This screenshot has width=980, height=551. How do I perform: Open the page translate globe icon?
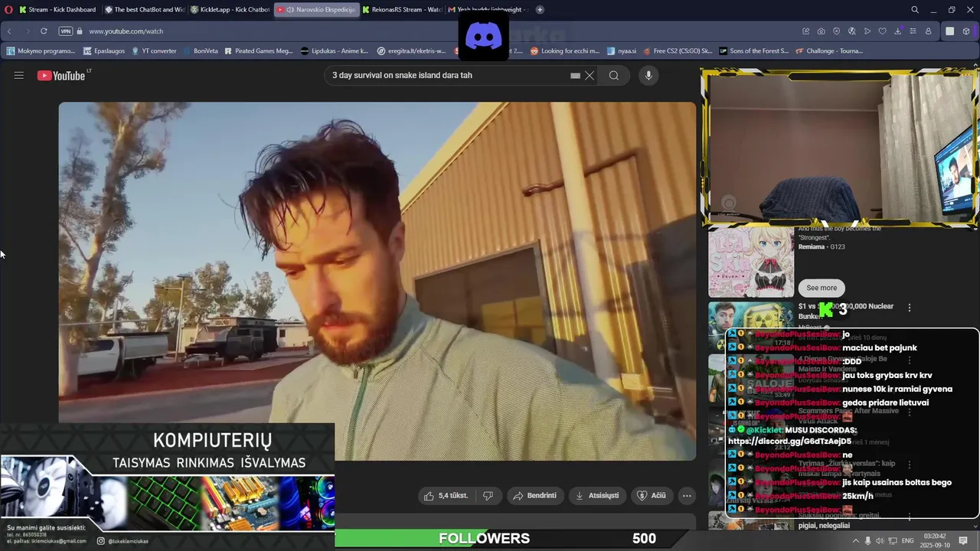(851, 31)
